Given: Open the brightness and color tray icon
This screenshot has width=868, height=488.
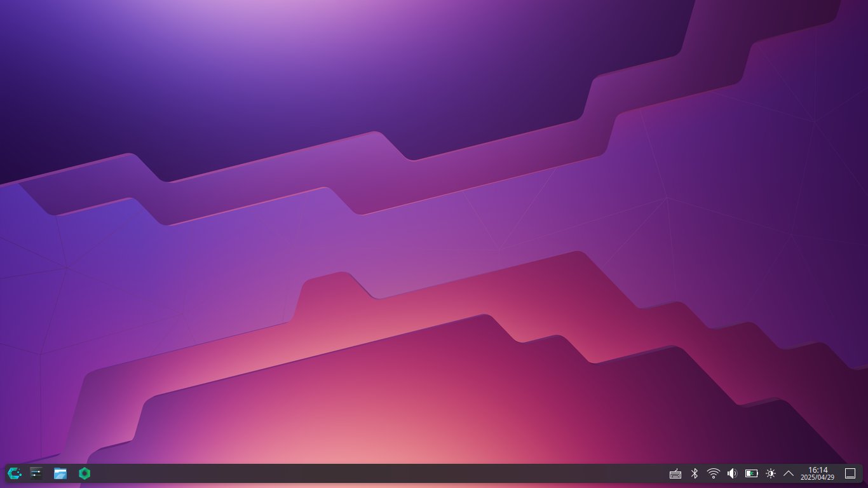Looking at the screenshot, I should [771, 473].
